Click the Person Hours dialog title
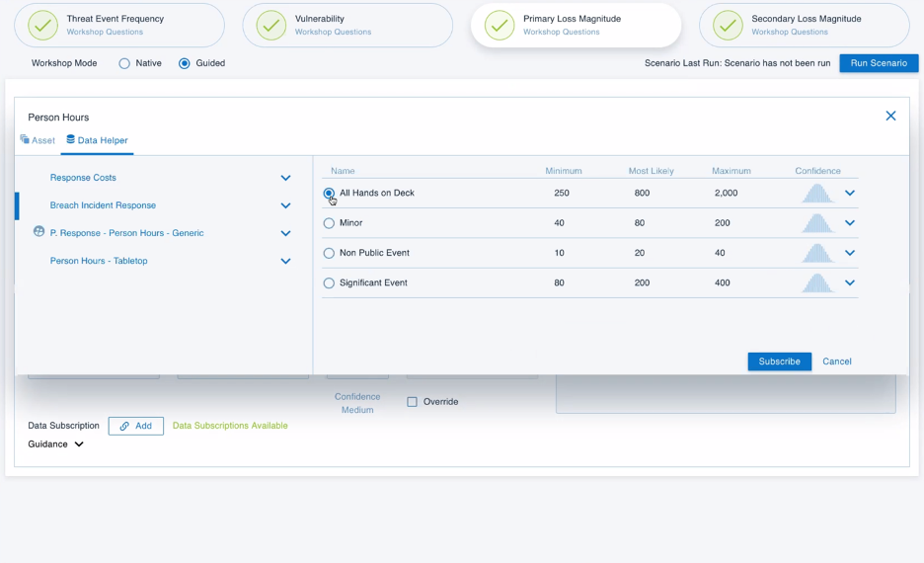This screenshot has height=563, width=924. [58, 118]
